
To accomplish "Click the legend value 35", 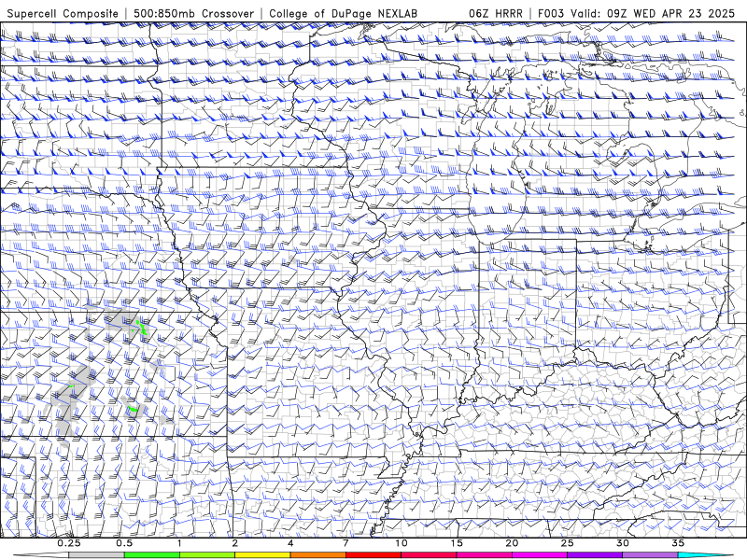I will coord(678,543).
